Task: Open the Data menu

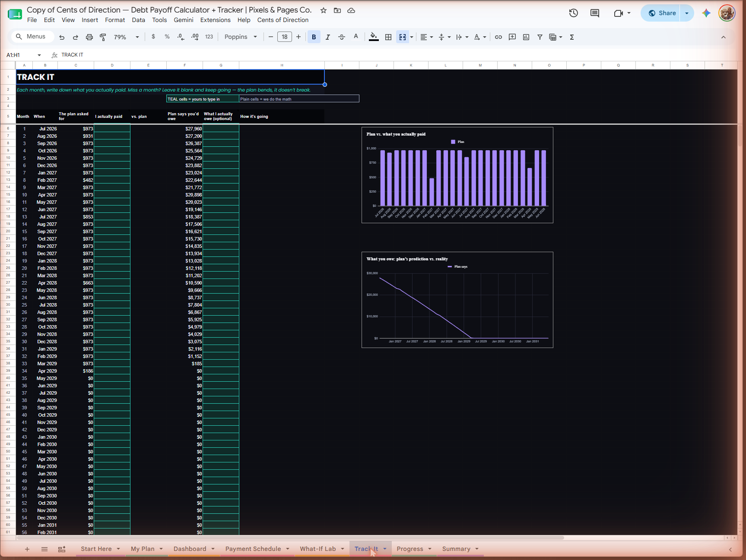Action: click(139, 20)
